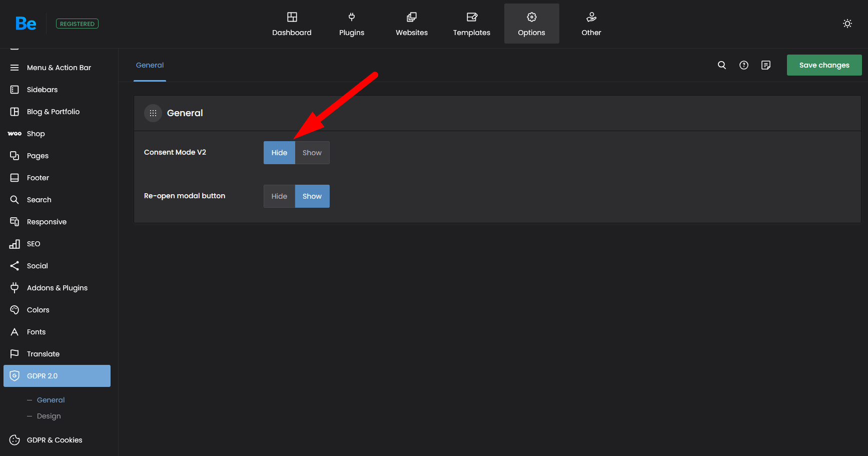Open the Templates top menu item
The width and height of the screenshot is (868, 456).
[x=471, y=24]
